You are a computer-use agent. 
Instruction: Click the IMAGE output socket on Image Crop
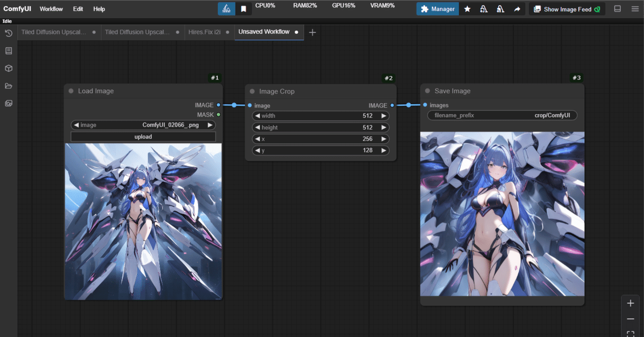click(x=391, y=106)
